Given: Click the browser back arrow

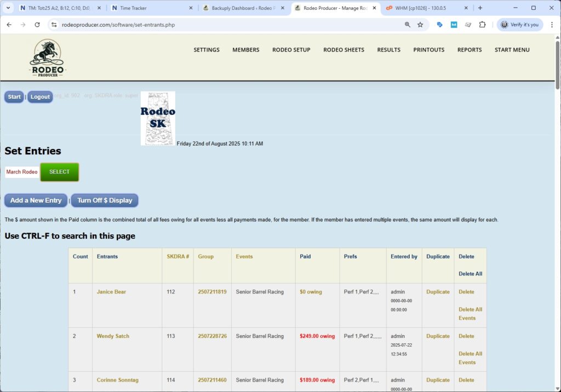Looking at the screenshot, I should [x=9, y=25].
